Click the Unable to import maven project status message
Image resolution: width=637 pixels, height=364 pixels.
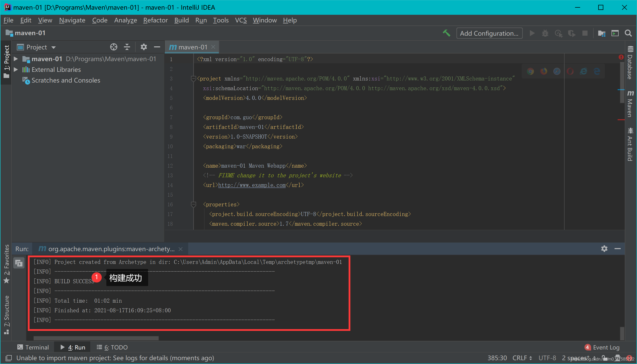pos(115,358)
